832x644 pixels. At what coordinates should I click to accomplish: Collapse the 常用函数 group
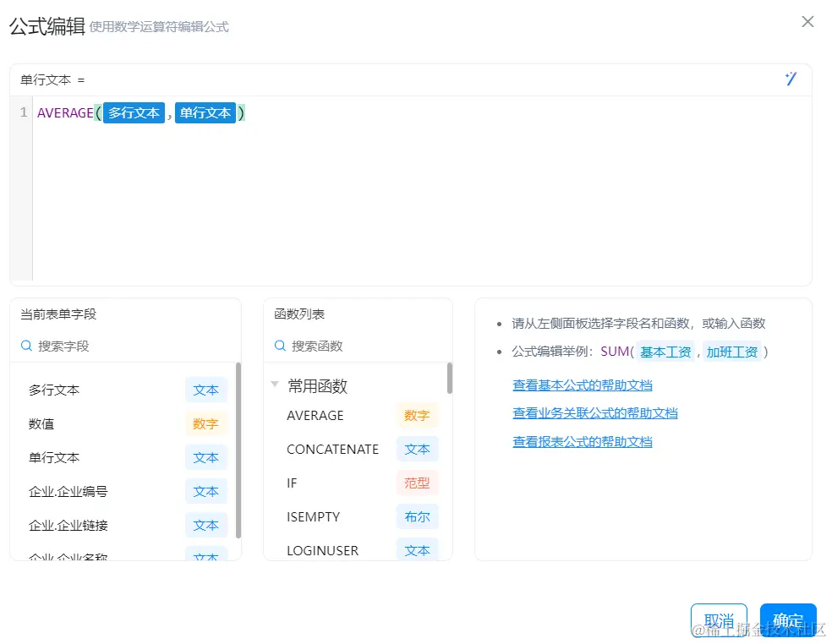275,384
